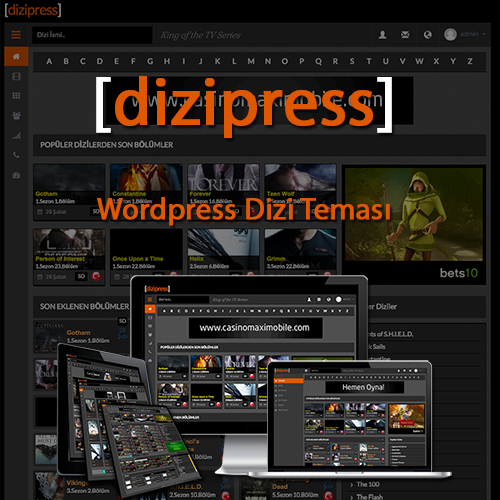The image size is (500, 500).
Task: Click the bets10 advertisement banner
Action: pos(414,224)
